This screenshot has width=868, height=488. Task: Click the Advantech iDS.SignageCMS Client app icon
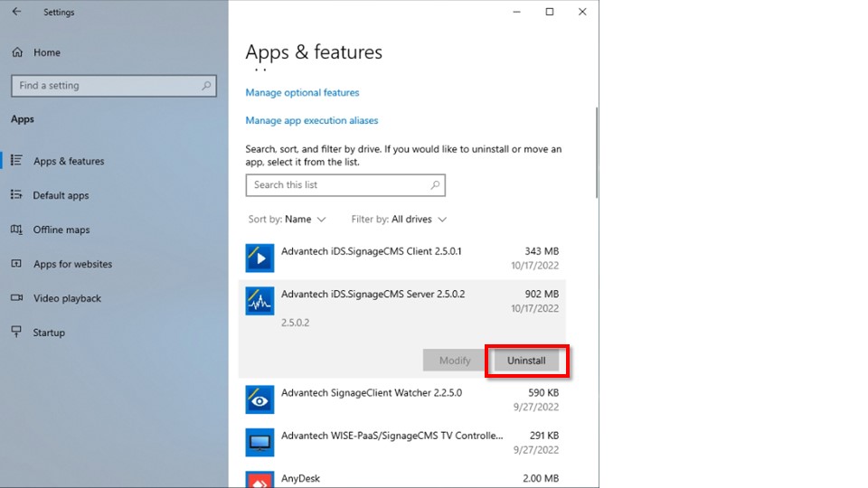[x=259, y=258]
